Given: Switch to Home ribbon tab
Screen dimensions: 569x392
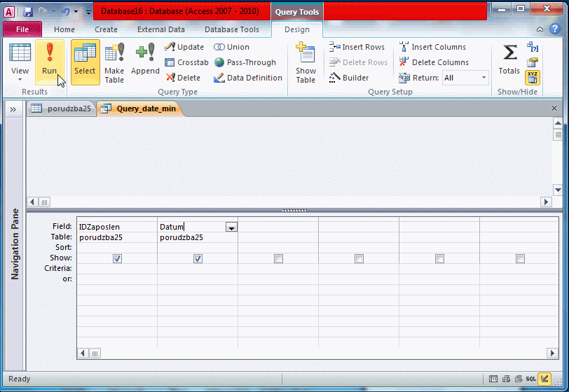Looking at the screenshot, I should (x=64, y=29).
